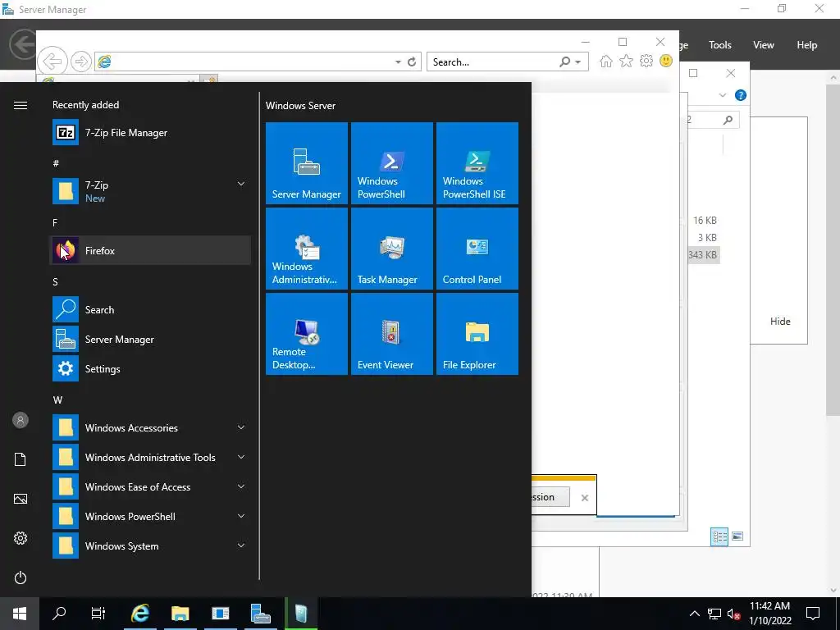The width and height of the screenshot is (840, 630).
Task: Expand Windows Administrative Tools folder
Action: 151,457
